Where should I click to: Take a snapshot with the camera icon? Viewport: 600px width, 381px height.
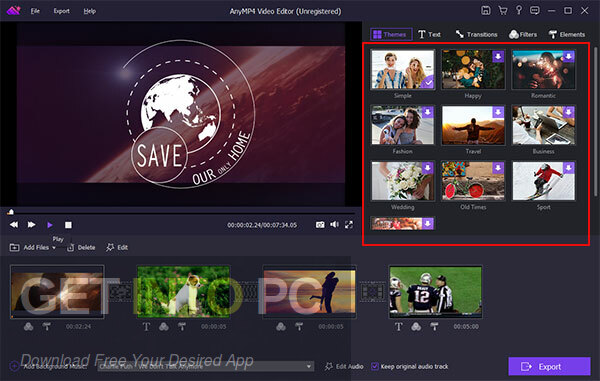(x=320, y=225)
